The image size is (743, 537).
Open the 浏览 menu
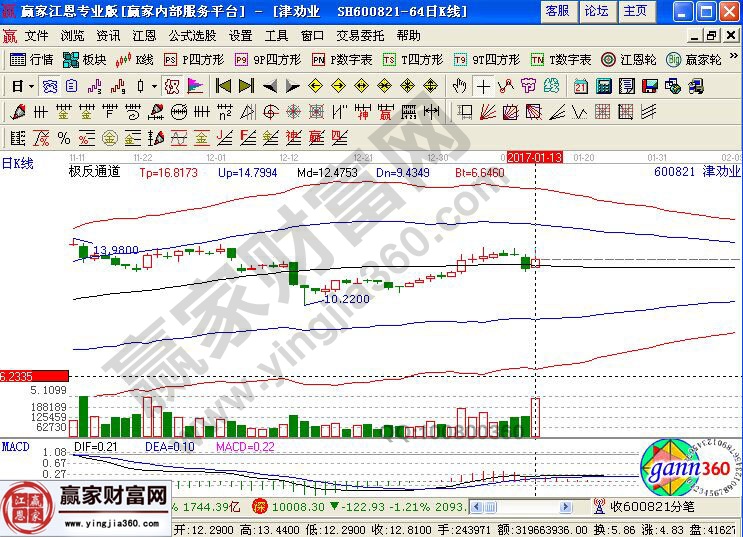pyautogui.click(x=72, y=36)
